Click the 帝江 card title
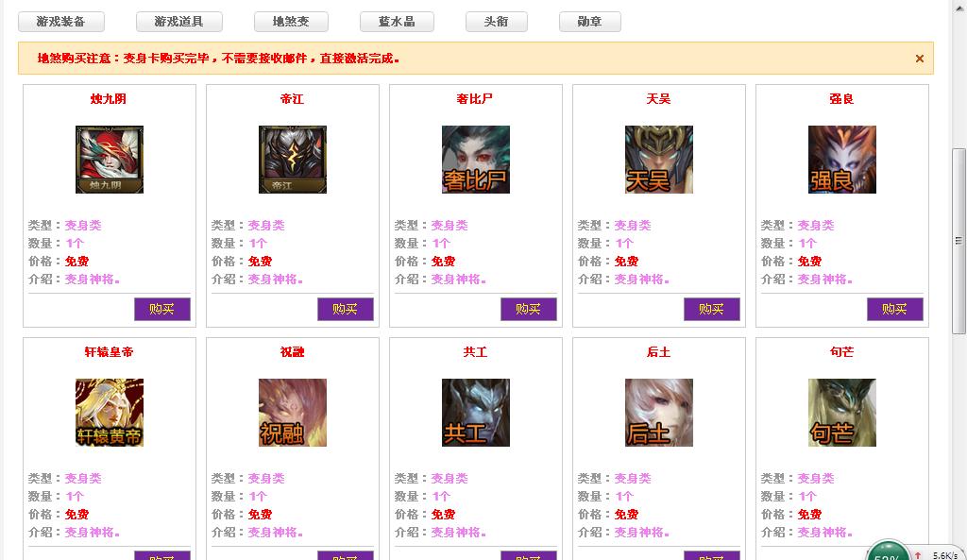Screen dimensions: 967x560 click(293, 98)
